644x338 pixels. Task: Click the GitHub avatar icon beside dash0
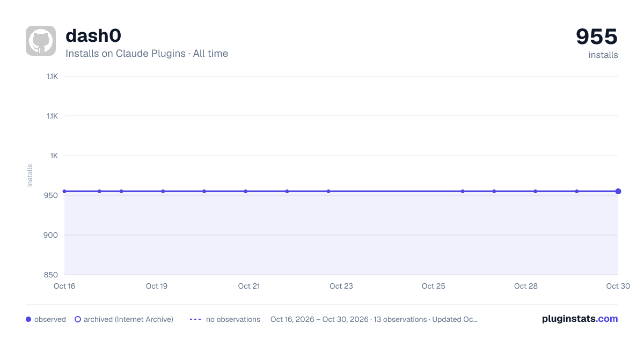pyautogui.click(x=41, y=41)
